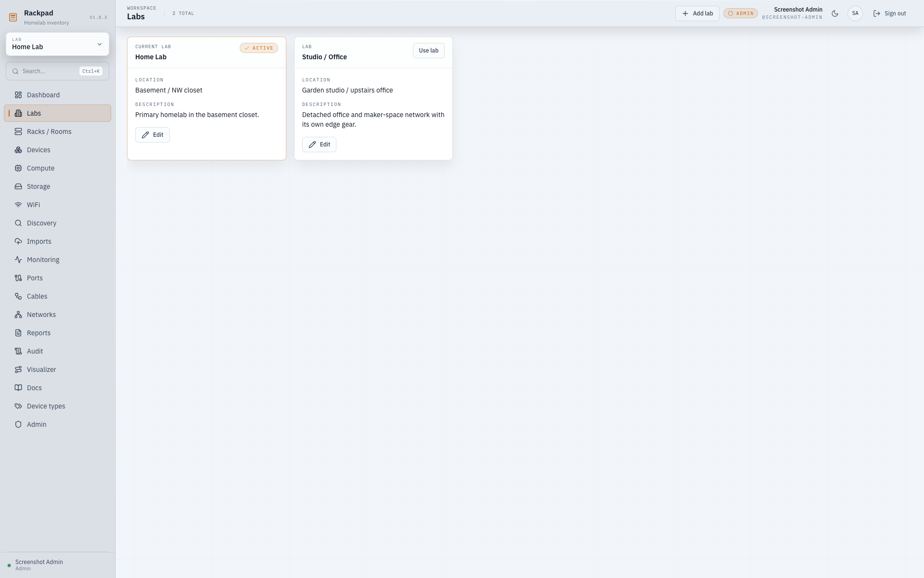Click the V1.8.3 version label
The width and height of the screenshot is (924, 578).
[98, 17]
